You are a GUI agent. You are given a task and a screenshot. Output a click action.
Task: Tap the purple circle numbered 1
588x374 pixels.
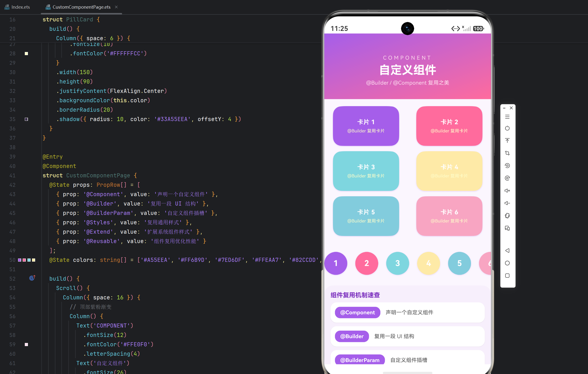[336, 263]
